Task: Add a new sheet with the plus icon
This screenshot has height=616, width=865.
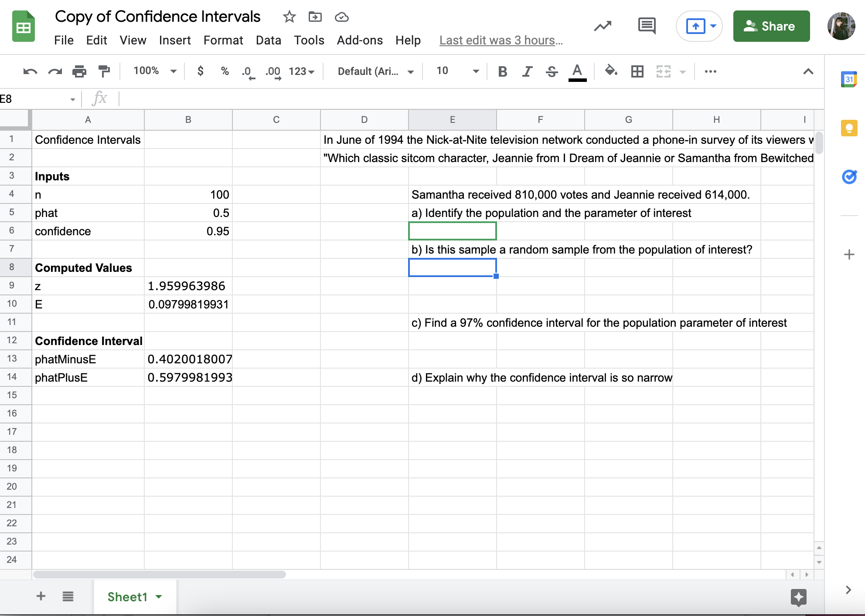Action: pyautogui.click(x=41, y=596)
